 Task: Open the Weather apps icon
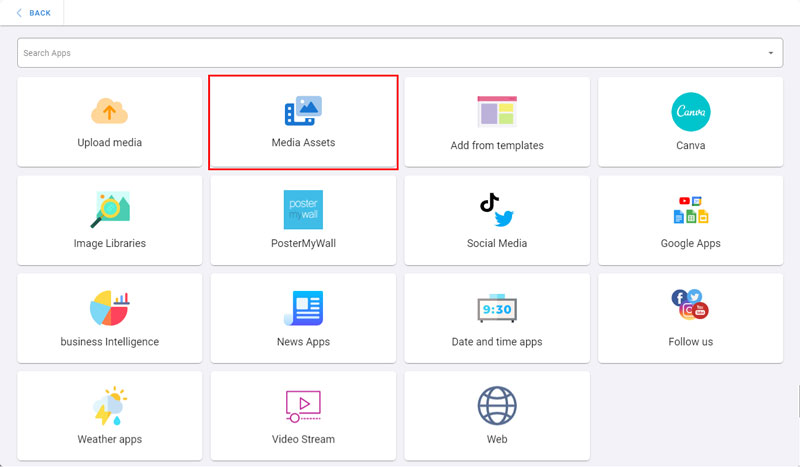pos(109,406)
